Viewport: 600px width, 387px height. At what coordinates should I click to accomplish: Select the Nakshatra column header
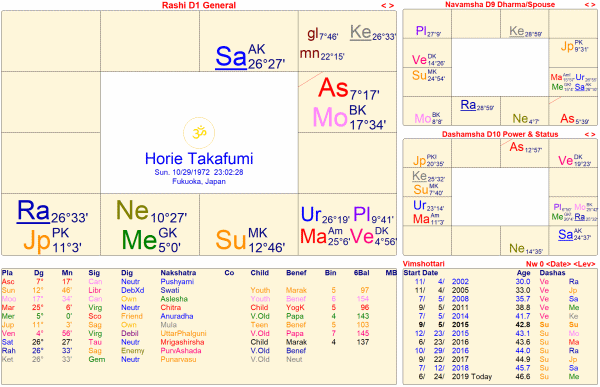click(178, 273)
